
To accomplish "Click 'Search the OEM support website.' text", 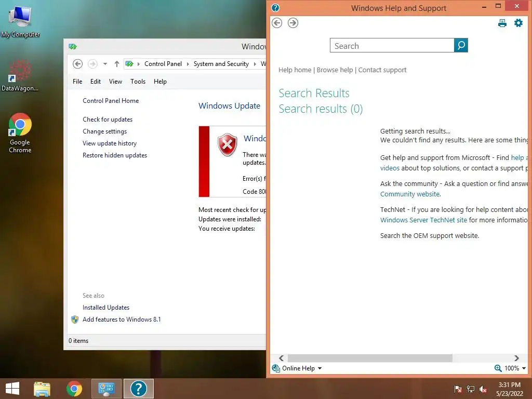I will (x=430, y=235).
